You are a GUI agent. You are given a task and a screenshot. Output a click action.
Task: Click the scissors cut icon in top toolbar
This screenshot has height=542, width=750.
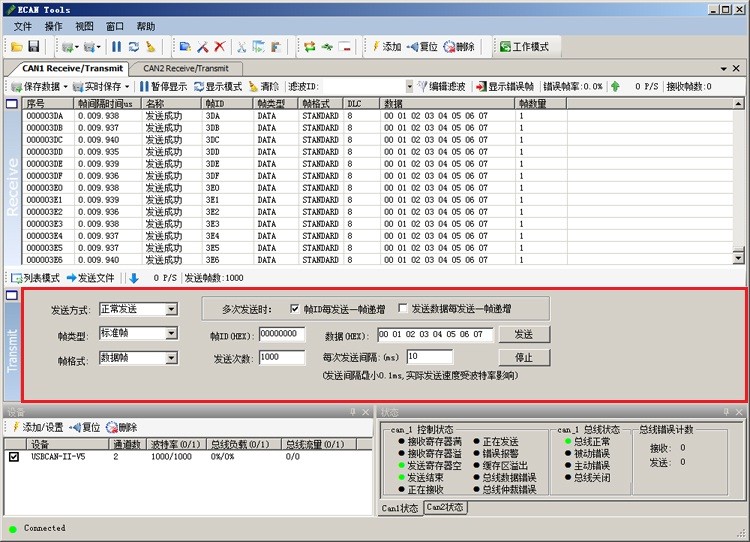pos(242,46)
